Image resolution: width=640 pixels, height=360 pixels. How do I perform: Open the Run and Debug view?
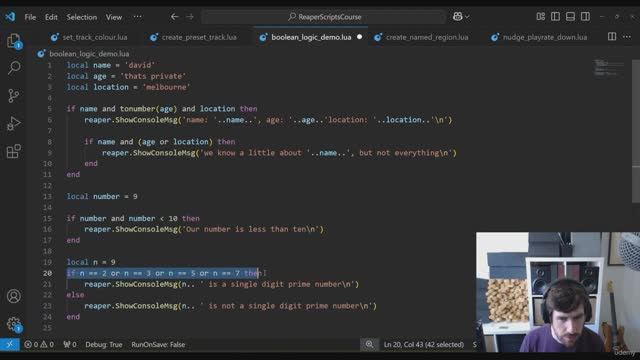pos(13,123)
